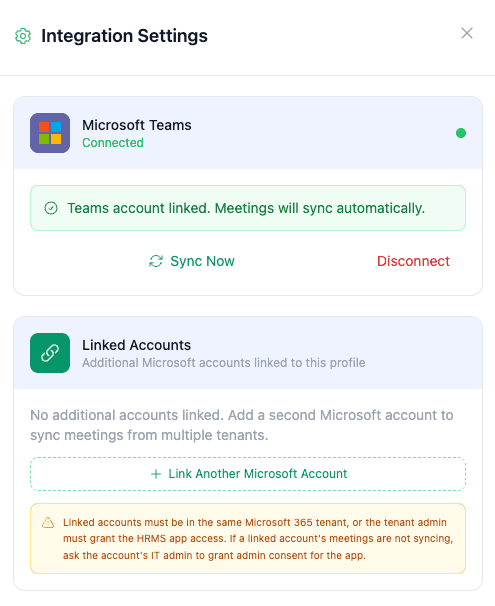Click the green 'Connected' status text
The image size is (495, 606).
[113, 143]
